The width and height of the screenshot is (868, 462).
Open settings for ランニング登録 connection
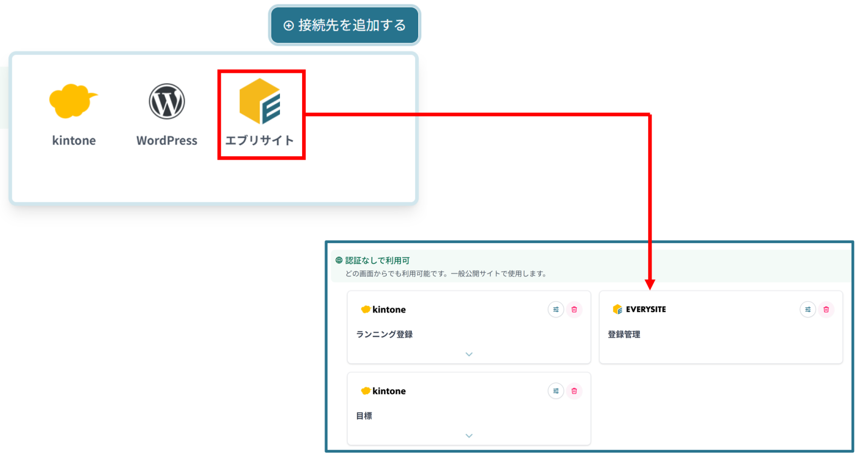coord(556,309)
